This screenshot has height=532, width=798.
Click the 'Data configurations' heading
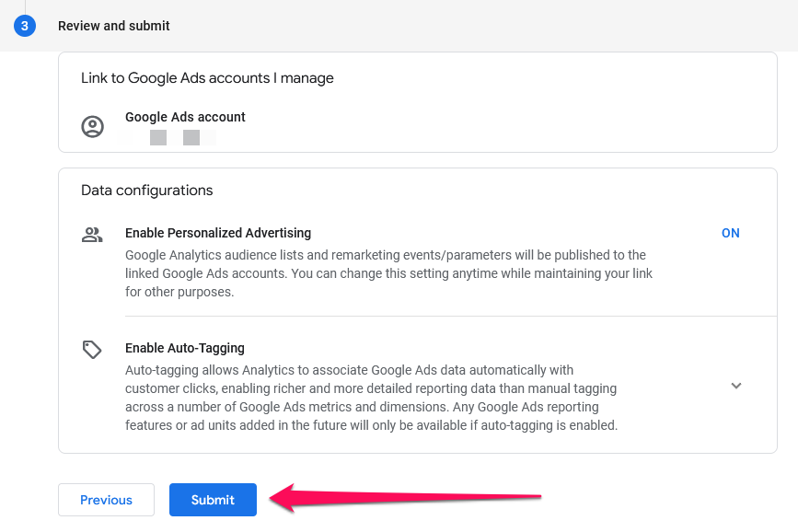click(x=147, y=191)
